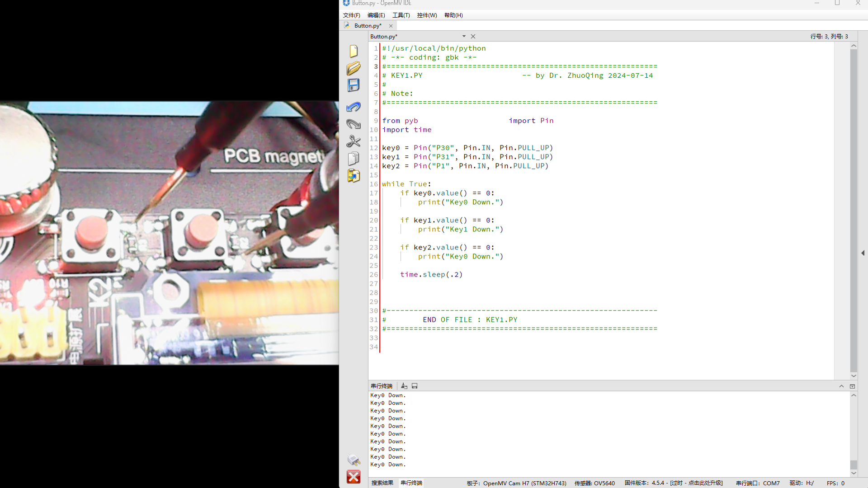Click the code editor vertical scrollbar
This screenshot has width=868, height=488.
[854, 210]
